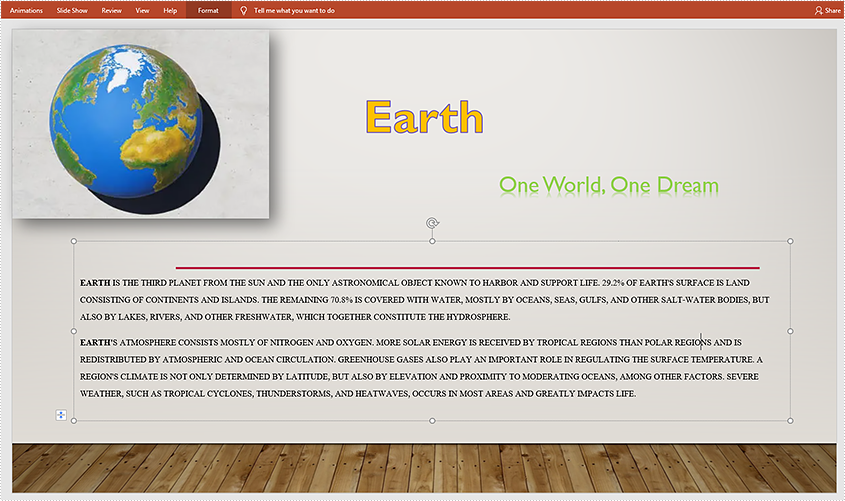Click the bottom-center sizing handle of the text box
The height and width of the screenshot is (501, 845).
432,421
